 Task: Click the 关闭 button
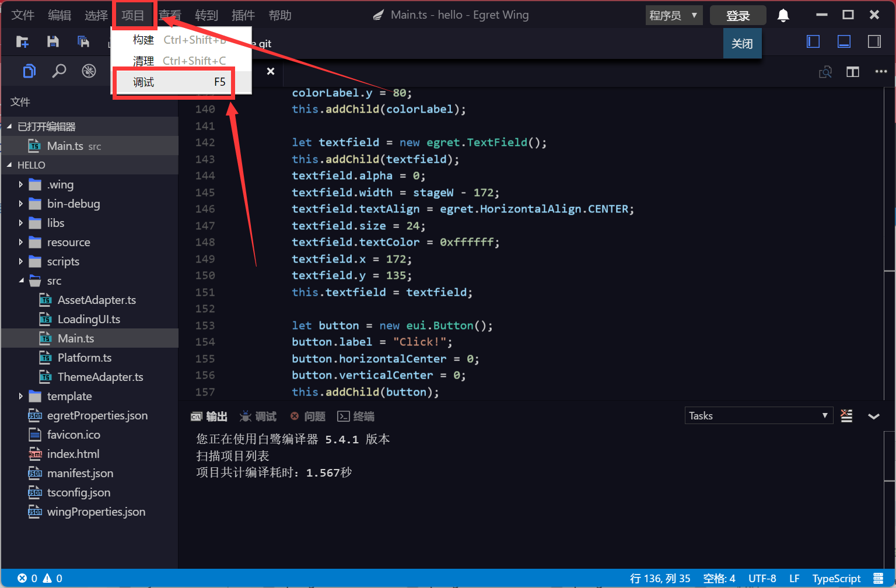coord(742,43)
